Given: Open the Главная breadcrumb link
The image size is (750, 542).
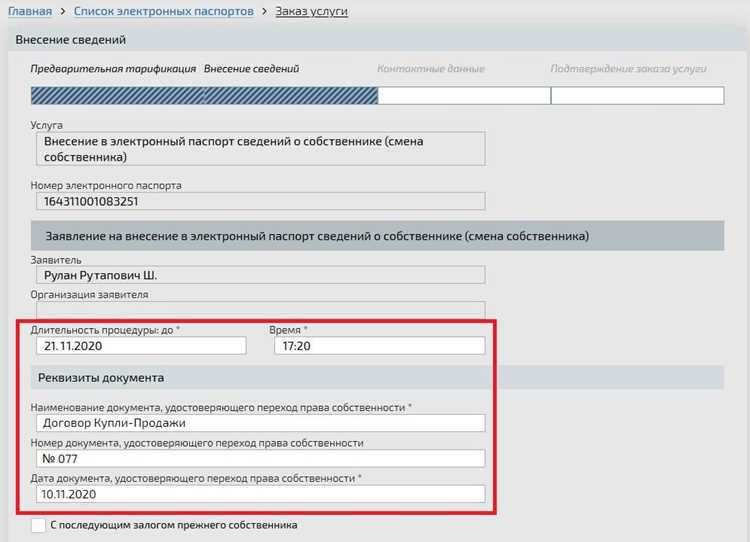Looking at the screenshot, I should (x=30, y=11).
